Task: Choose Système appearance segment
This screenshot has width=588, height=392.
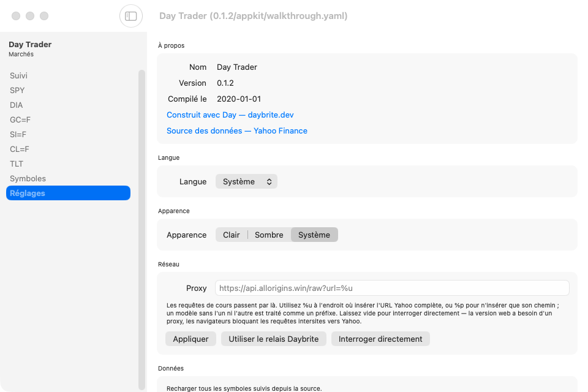Action: point(314,235)
